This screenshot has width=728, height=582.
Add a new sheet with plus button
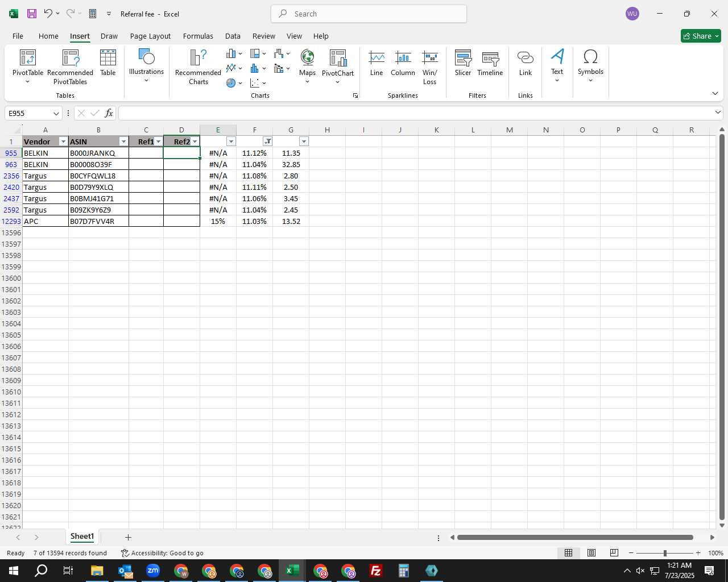[128, 537]
